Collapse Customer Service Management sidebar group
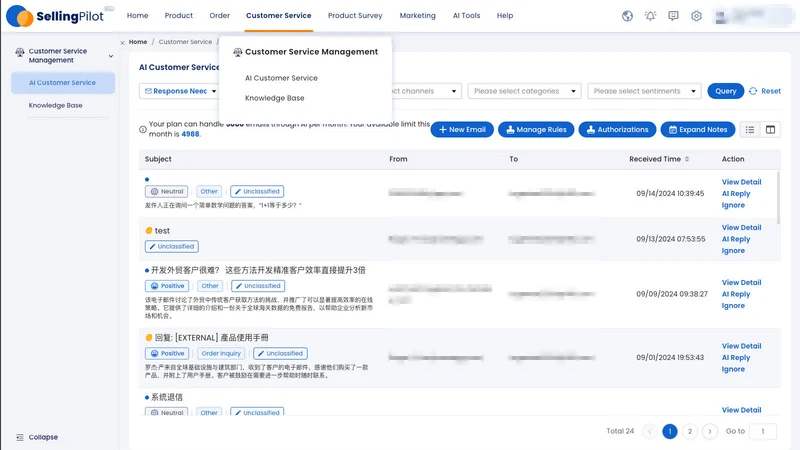 (x=111, y=56)
